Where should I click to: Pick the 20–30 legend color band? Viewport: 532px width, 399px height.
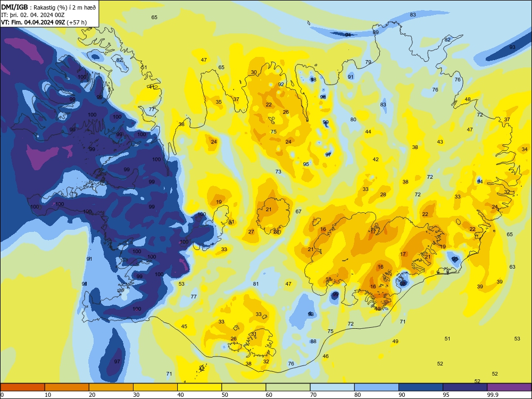click(111, 387)
